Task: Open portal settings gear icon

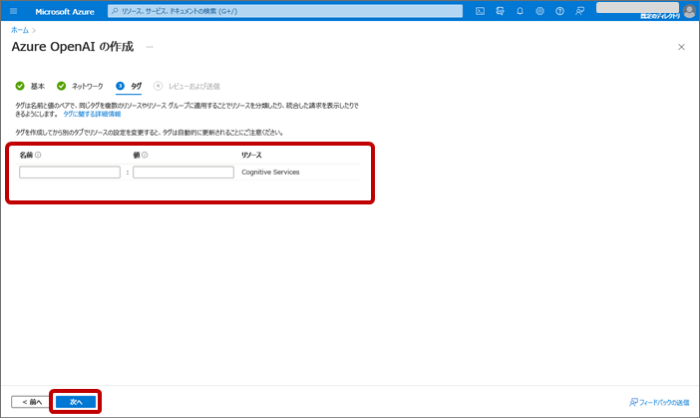Action: pyautogui.click(x=540, y=11)
